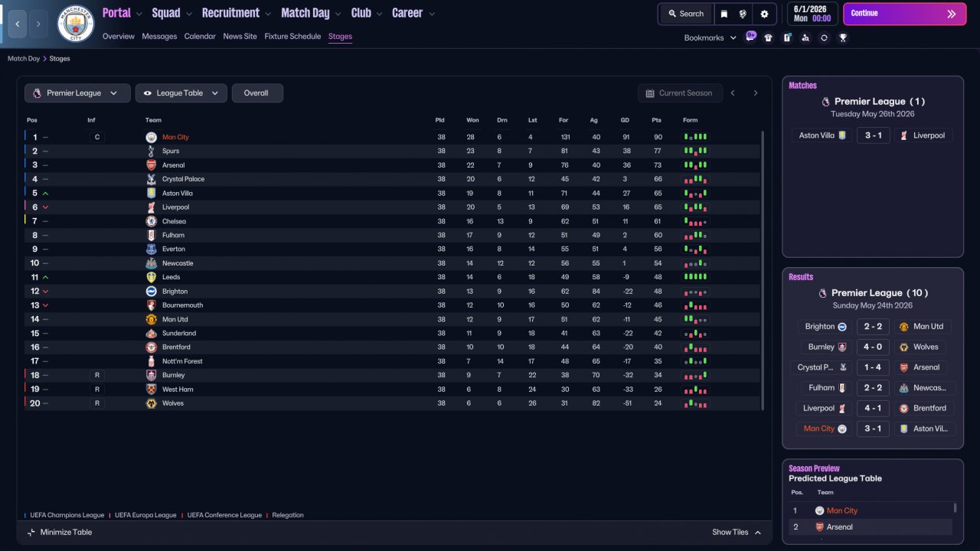980x551 pixels.
Task: Switch to the Fixture Schedule tab
Action: pyautogui.click(x=292, y=37)
